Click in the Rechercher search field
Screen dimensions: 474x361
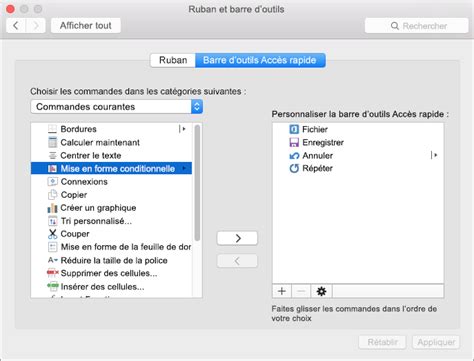(417, 26)
